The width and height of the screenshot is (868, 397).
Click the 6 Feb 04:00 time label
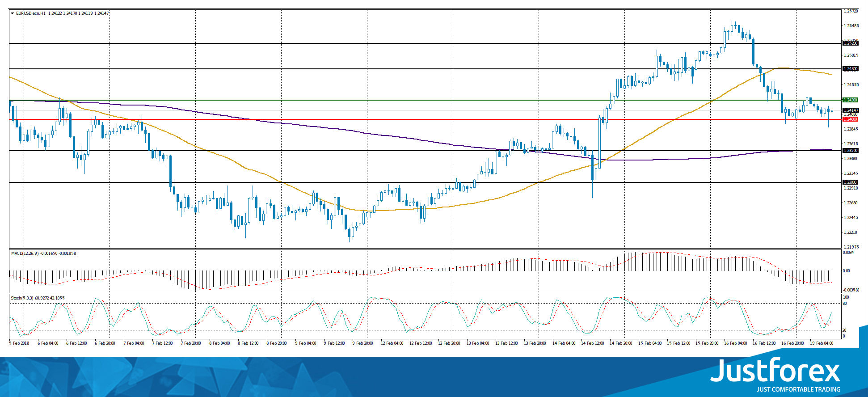(x=48, y=343)
